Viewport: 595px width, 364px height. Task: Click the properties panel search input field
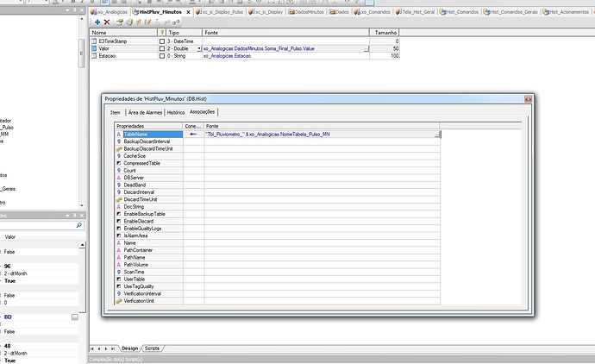(x=38, y=225)
